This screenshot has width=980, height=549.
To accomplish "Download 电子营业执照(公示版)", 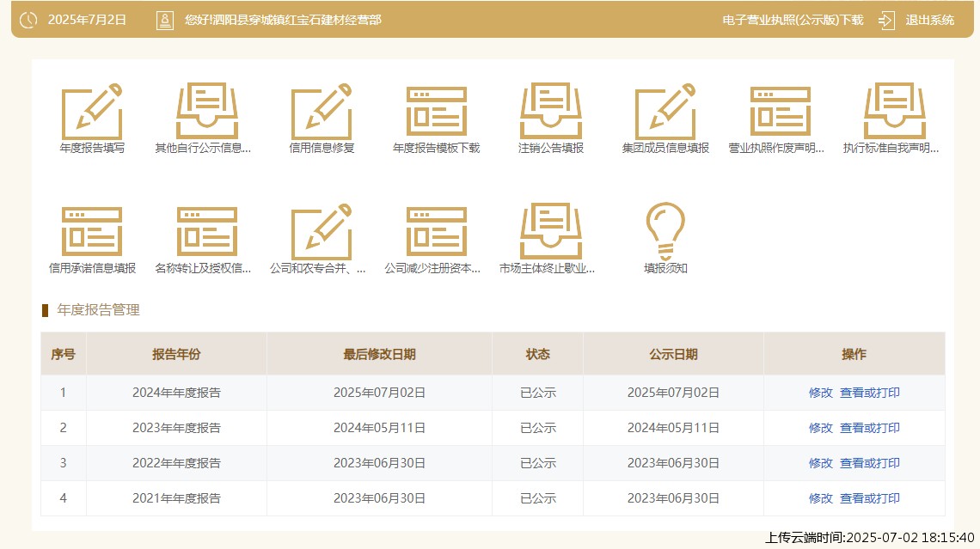I will 793,20.
